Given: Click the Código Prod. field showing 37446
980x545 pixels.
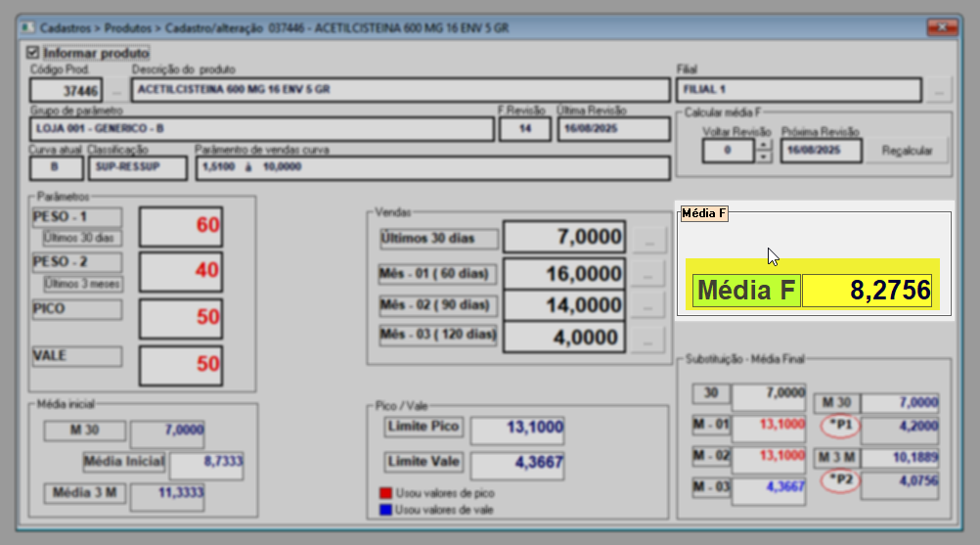Looking at the screenshot, I should (66, 91).
